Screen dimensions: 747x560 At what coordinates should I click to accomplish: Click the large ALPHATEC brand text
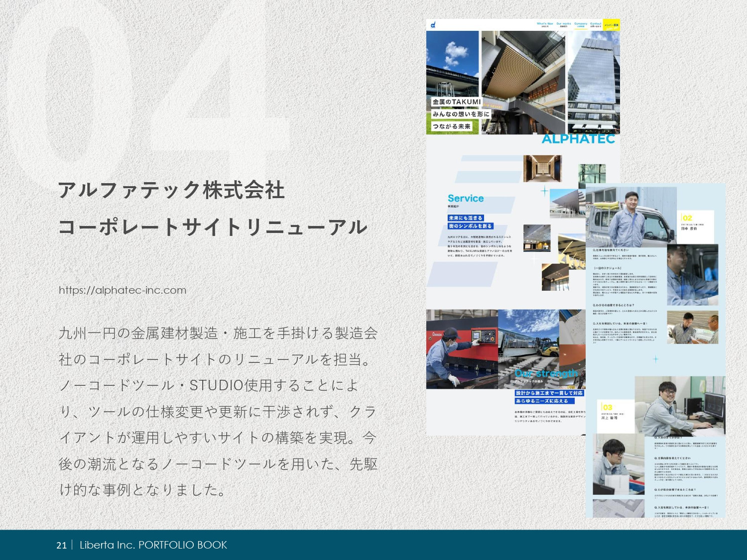(x=578, y=139)
